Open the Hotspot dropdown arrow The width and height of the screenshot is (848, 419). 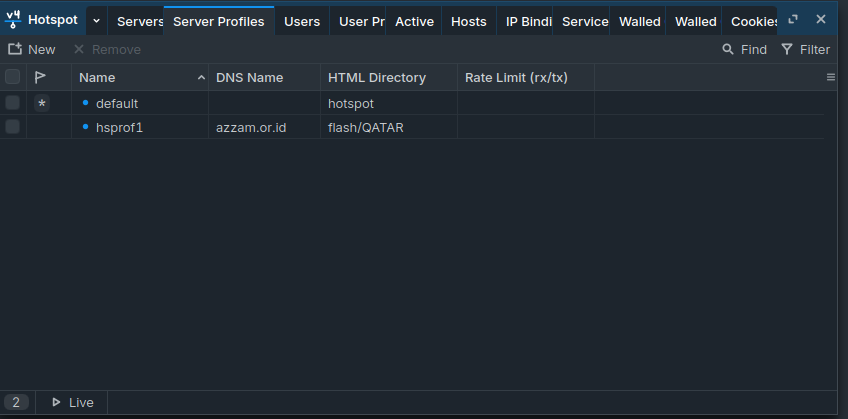[x=96, y=21]
